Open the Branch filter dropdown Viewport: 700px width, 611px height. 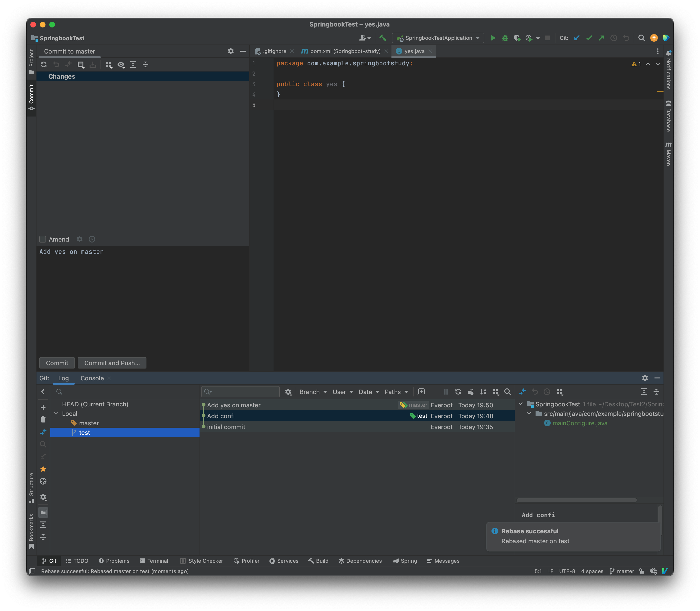(313, 392)
